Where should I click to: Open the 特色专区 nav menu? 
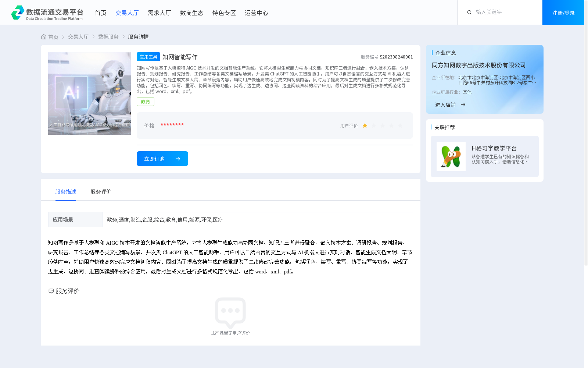[x=224, y=13]
